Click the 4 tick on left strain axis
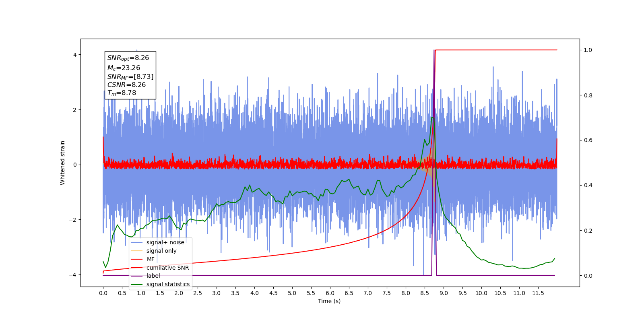This screenshot has width=644, height=322. pos(74,55)
